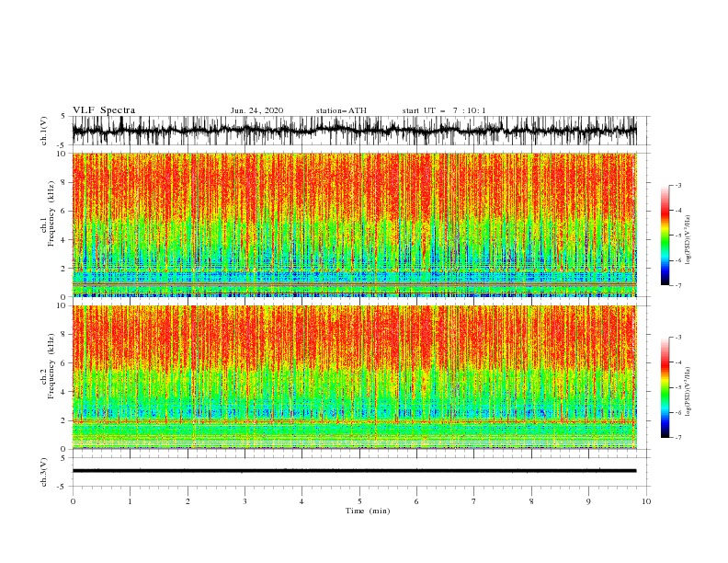Click the ch.1 frequency tick "8"
The width and height of the screenshot is (728, 563).
64,182
